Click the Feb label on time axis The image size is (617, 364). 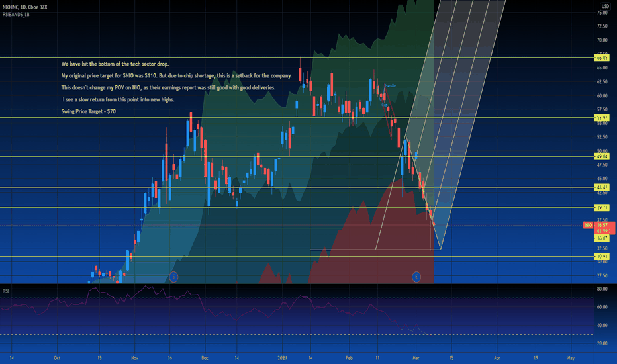point(349,358)
